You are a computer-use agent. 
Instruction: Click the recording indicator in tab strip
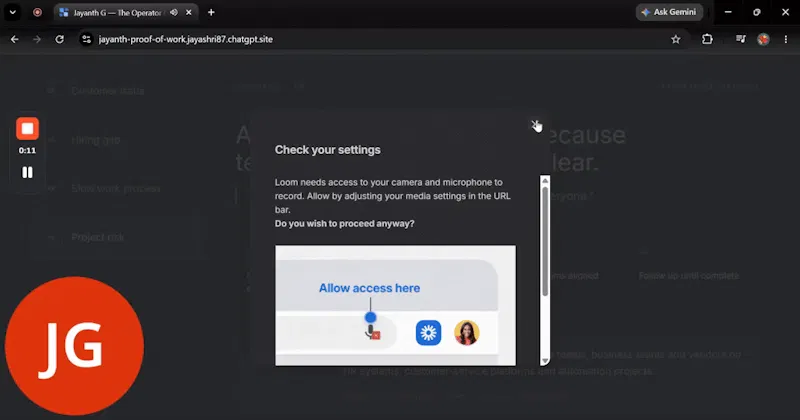37,12
